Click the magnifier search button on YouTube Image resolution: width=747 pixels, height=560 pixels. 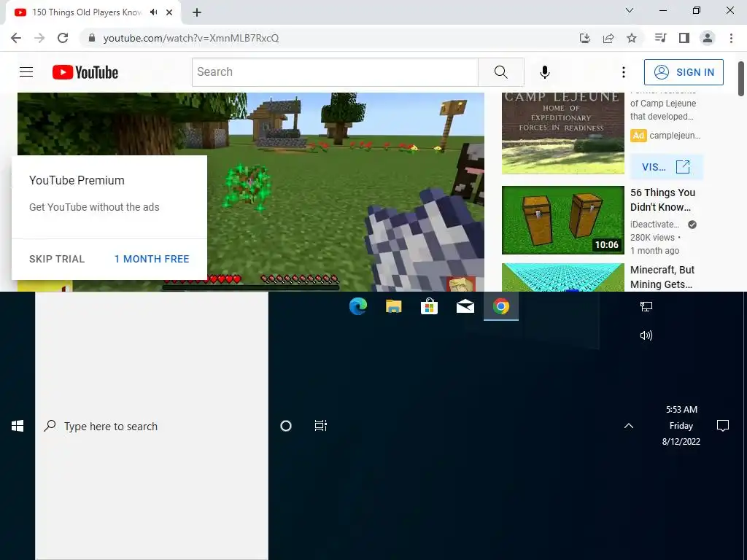500,72
